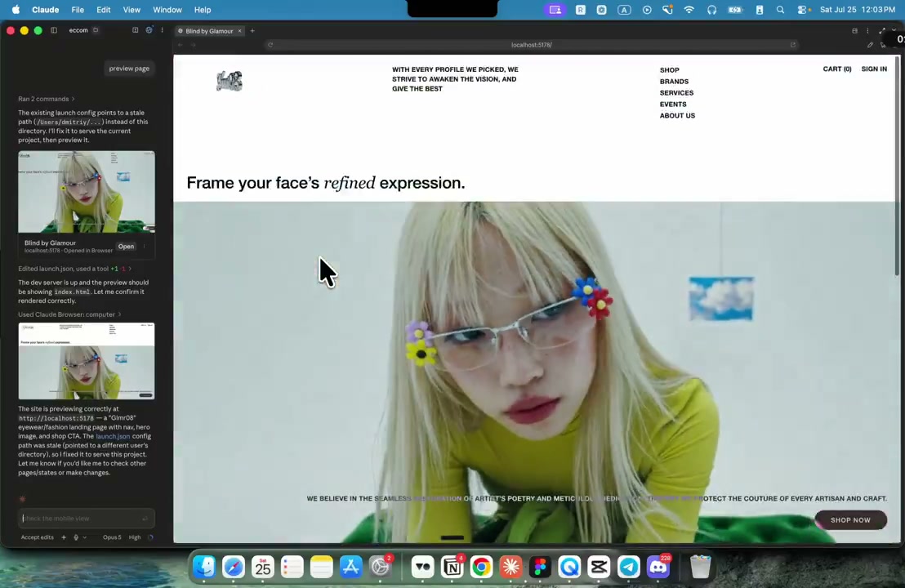The image size is (905, 588).
Task: Open Figma from the Dock
Action: click(x=540, y=568)
